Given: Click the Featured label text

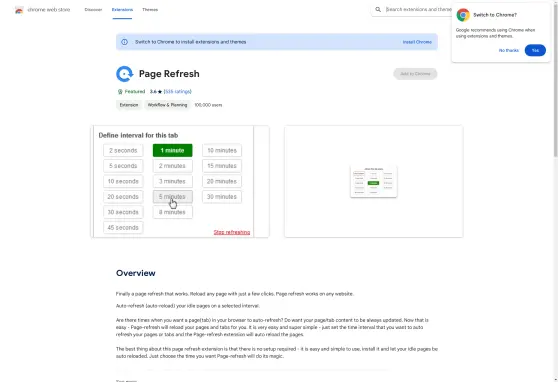Looking at the screenshot, I should click(135, 91).
